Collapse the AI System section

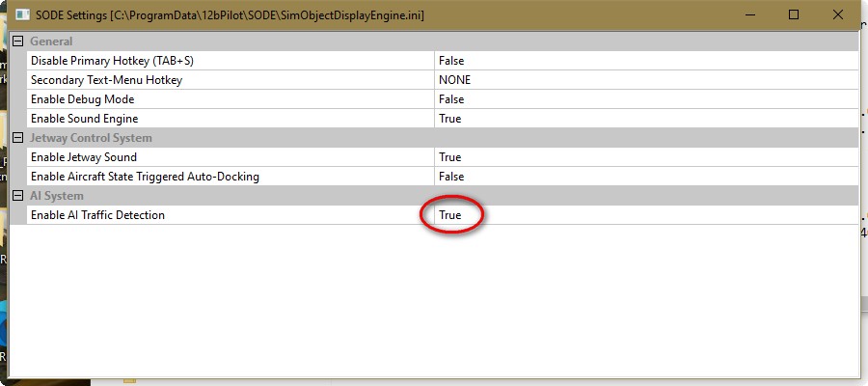click(17, 196)
